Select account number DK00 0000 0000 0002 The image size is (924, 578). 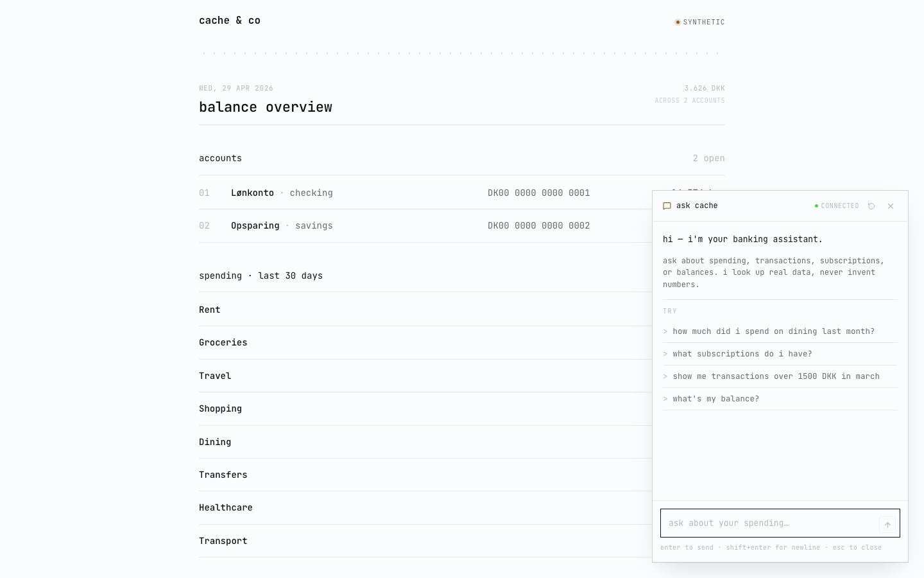[x=539, y=225]
